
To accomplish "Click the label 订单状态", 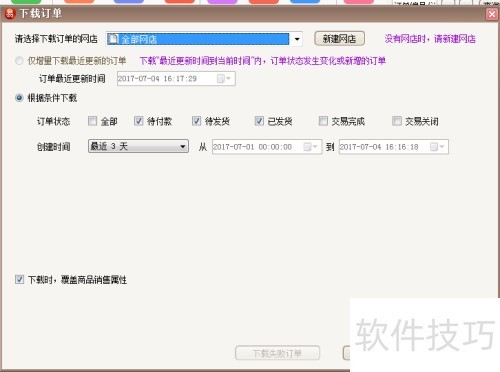I will [54, 121].
